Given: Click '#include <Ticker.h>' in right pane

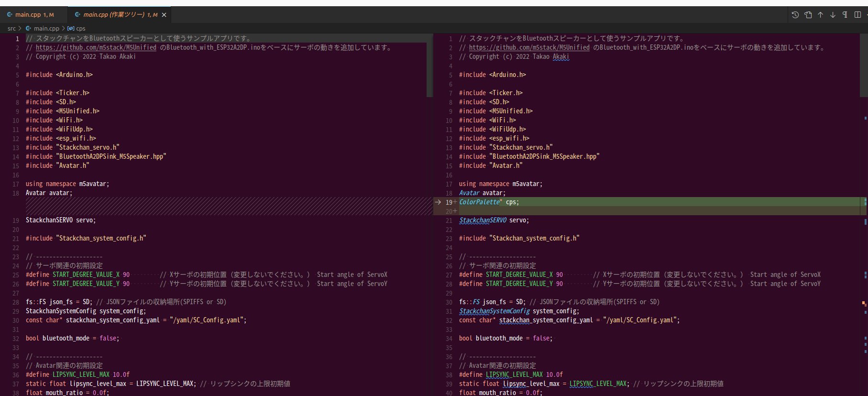Looking at the screenshot, I should pos(491,93).
